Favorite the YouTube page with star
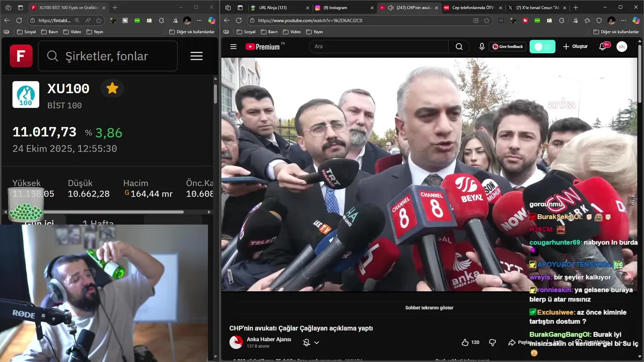Viewport: 644px width, 362px height. (487, 20)
